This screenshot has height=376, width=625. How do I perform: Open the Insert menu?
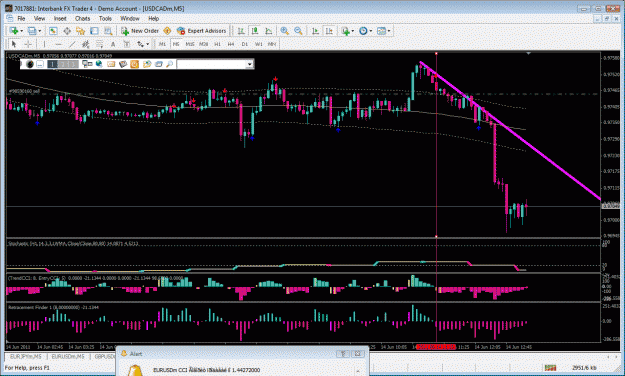point(60,18)
